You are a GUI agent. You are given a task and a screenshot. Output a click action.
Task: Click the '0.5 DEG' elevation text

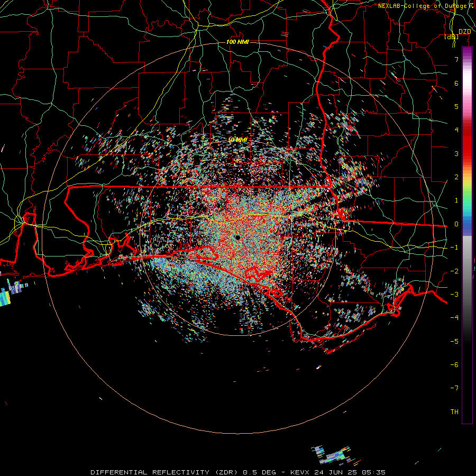tap(260, 472)
